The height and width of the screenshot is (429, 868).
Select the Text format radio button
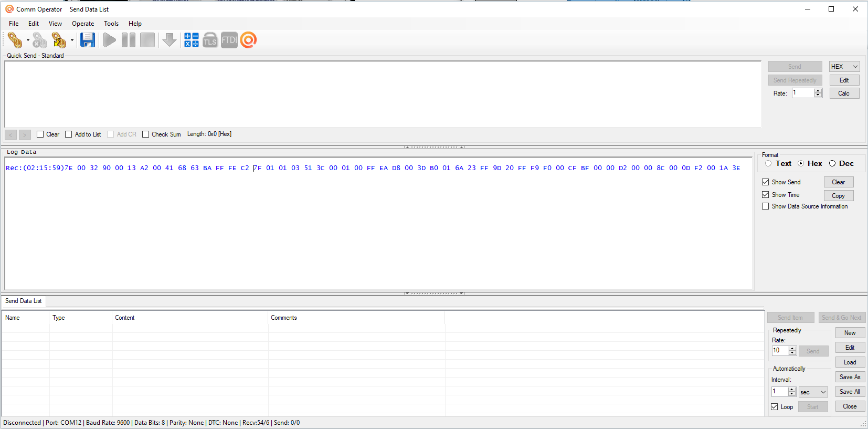coord(768,163)
